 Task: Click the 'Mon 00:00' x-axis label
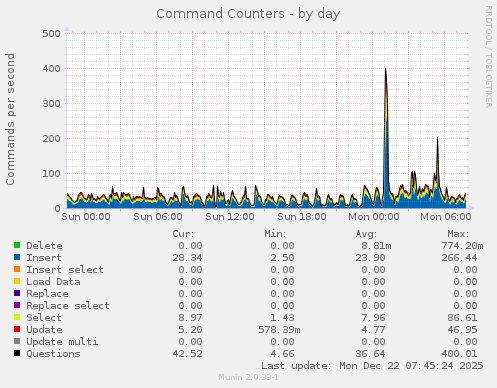(x=374, y=217)
